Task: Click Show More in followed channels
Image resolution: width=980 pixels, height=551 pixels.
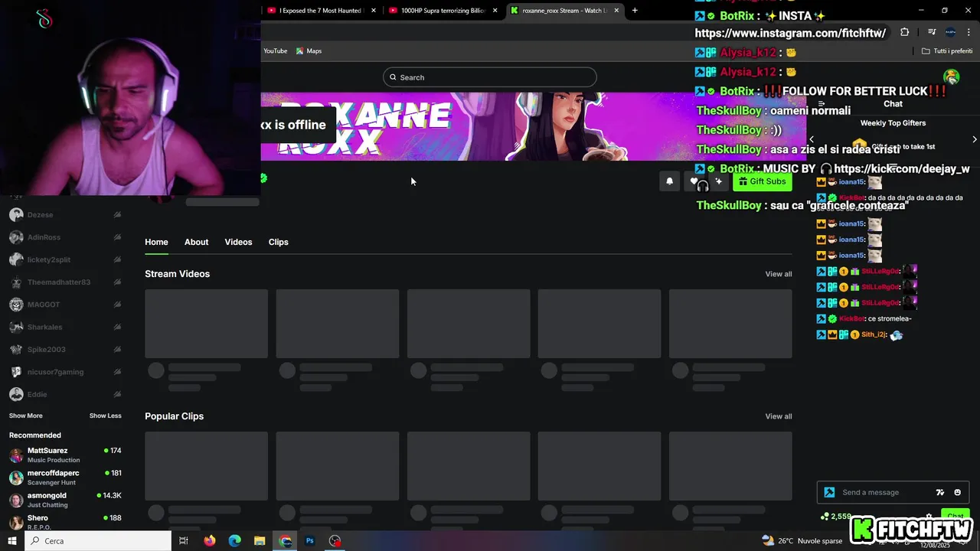Action: pos(26,416)
